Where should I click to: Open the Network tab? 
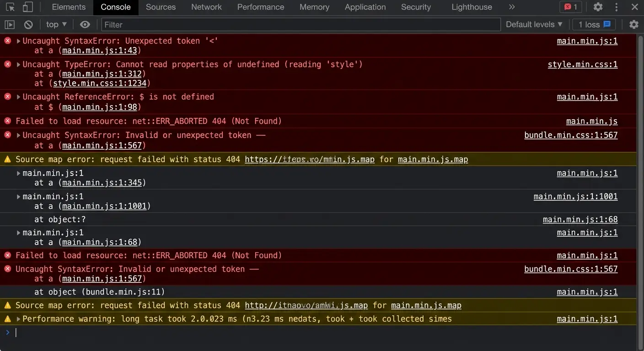(x=206, y=7)
